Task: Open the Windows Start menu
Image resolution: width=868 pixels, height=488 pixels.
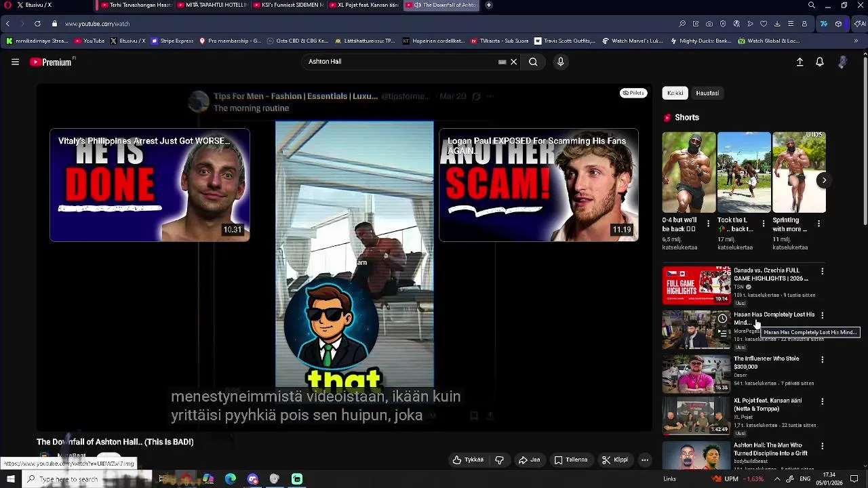Action: [x=10, y=479]
